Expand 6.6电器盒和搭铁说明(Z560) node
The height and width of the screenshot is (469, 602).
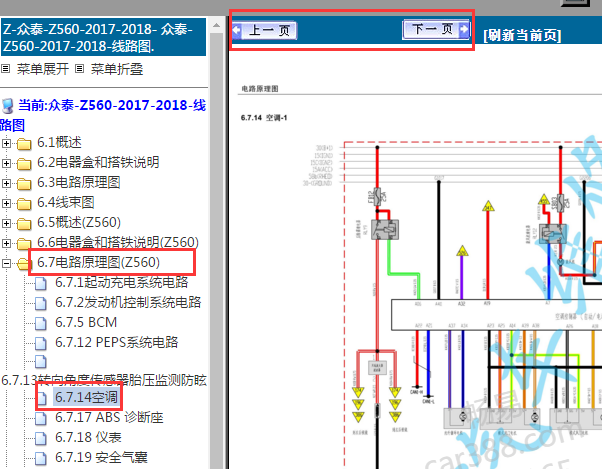[x=6, y=243]
